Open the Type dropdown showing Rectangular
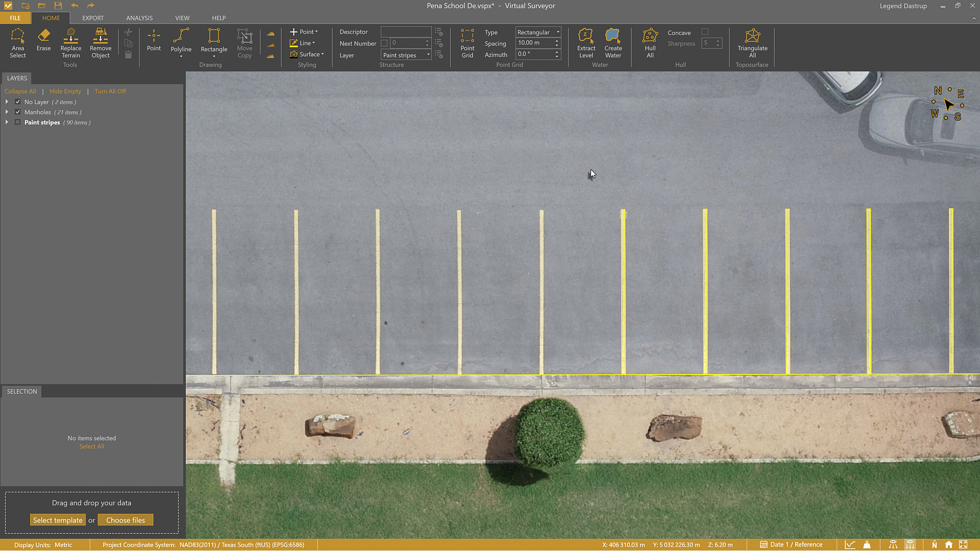The width and height of the screenshot is (980, 551). click(537, 32)
